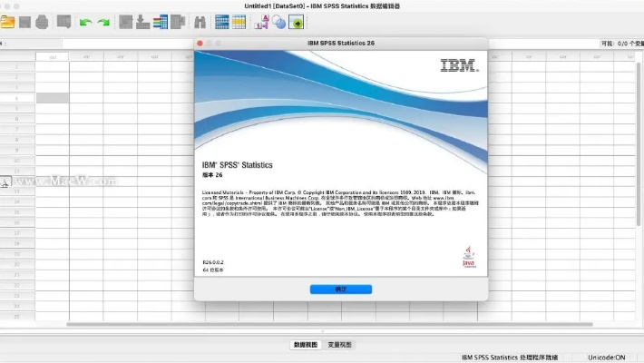The width and height of the screenshot is (644, 363).
Task: Select the highlighted cell in the first column
Action: (52, 97)
